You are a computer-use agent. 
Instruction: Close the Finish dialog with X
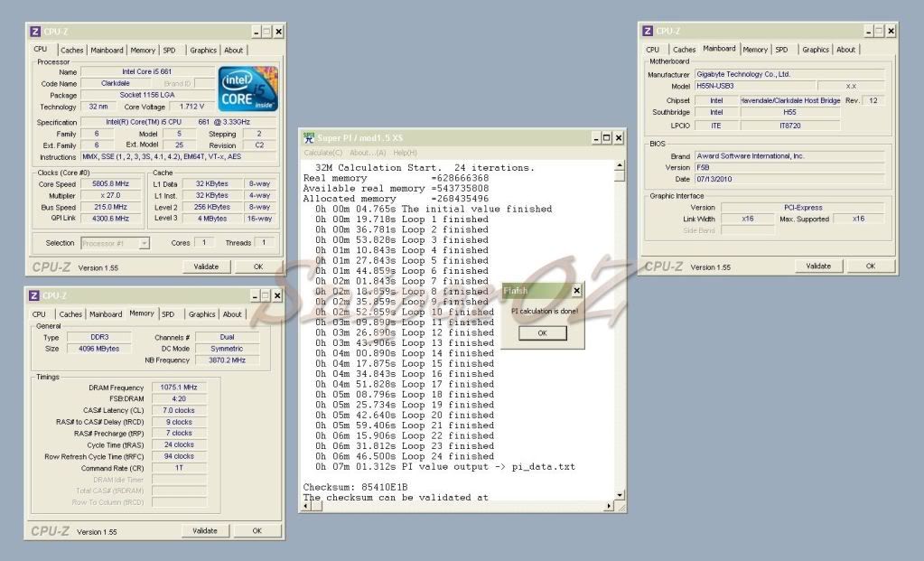pos(577,291)
